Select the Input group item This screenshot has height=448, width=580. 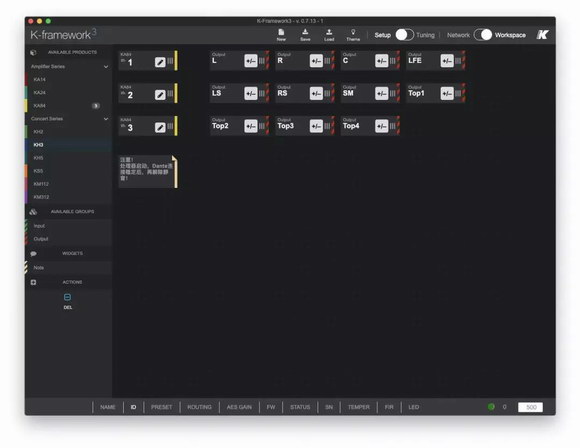[x=69, y=226]
